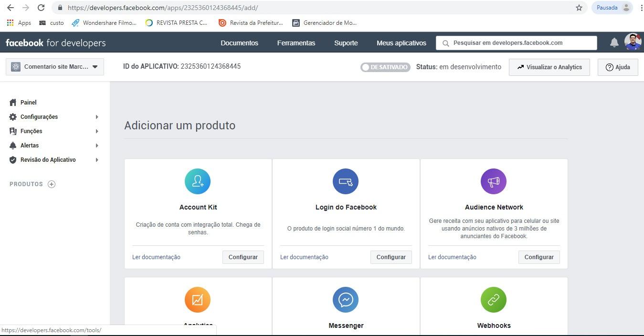Open the custo bookmark
The width and height of the screenshot is (644, 336).
pyautogui.click(x=52, y=22)
